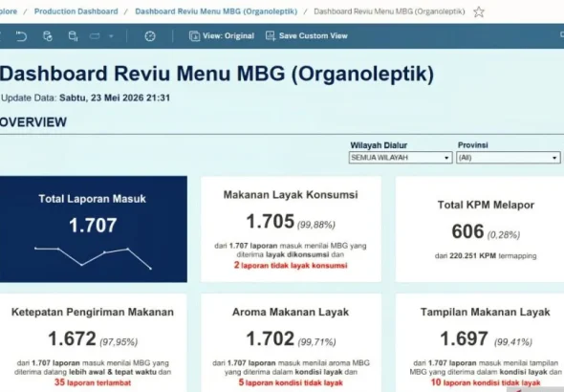Click the Makanan Layak Konsumsi value 1.705

pyautogui.click(x=271, y=221)
